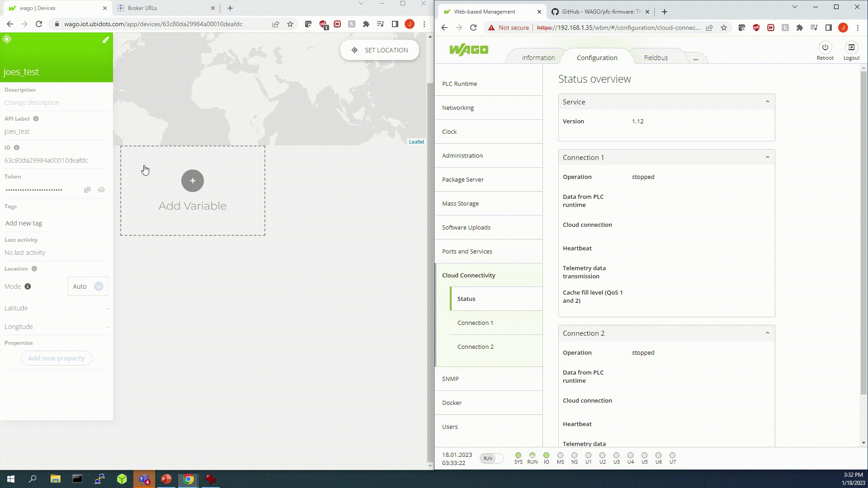Viewport: 868px width, 488px height.
Task: Open PLC Runtime in WAGO sidebar
Action: coord(489,84)
